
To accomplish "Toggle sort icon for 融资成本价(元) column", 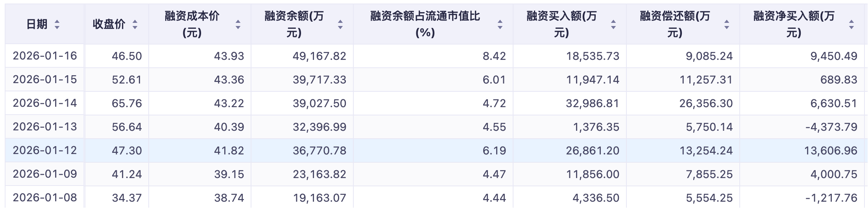I will (238, 24).
